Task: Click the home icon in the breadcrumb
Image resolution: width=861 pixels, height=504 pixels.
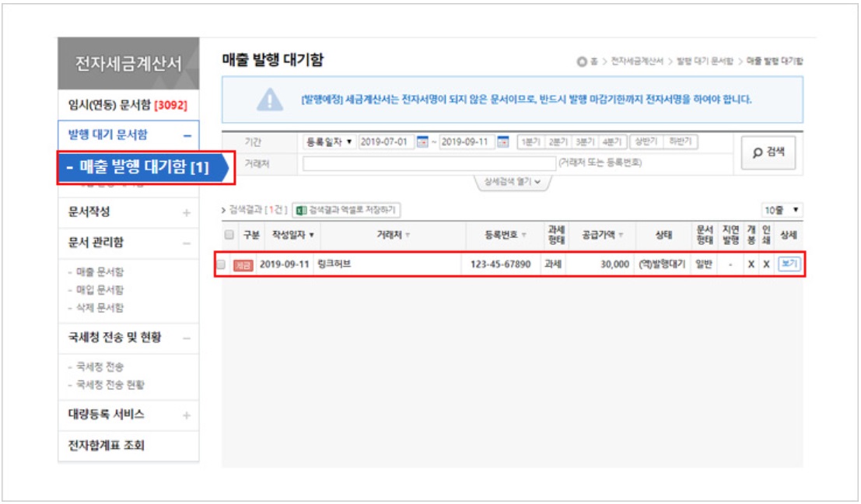Action: [582, 61]
